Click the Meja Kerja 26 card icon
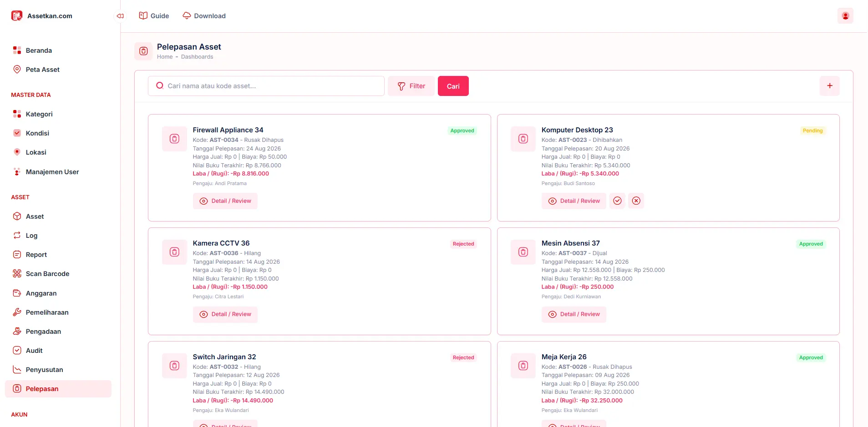 523,366
